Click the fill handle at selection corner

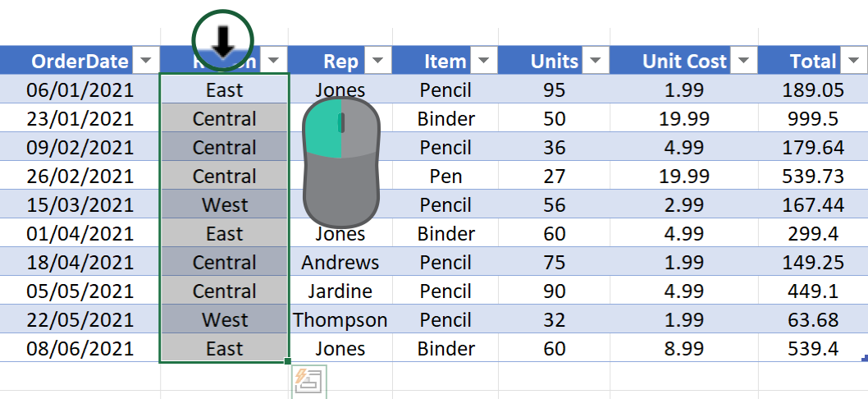288,361
